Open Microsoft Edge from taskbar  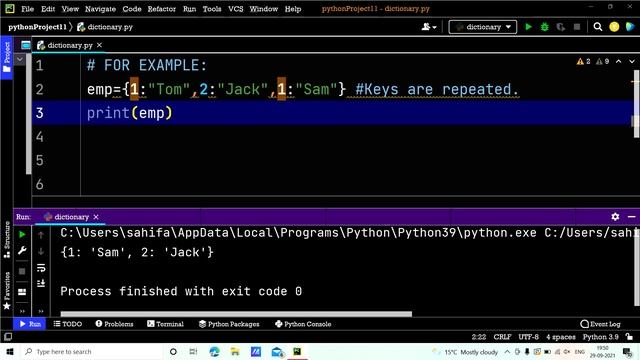click(x=214, y=351)
